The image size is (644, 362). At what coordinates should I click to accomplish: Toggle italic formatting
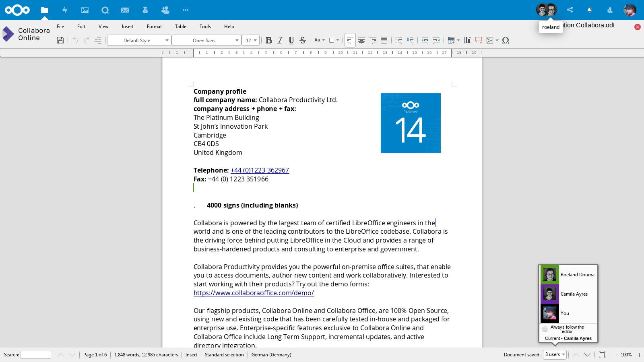pos(280,40)
